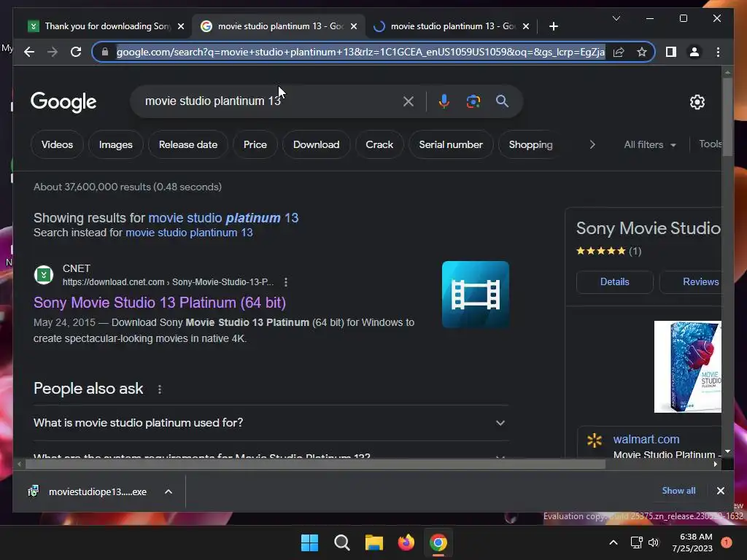The height and width of the screenshot is (560, 747).
Task: Click corrected movie studio platinum 13 link
Action: (223, 218)
